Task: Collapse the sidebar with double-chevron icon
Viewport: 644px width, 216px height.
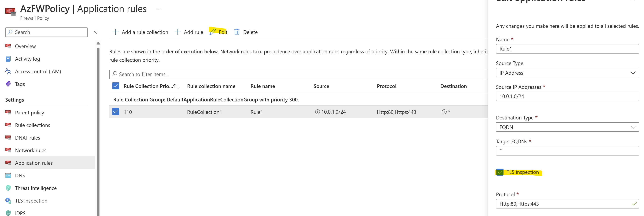Action: [x=95, y=32]
